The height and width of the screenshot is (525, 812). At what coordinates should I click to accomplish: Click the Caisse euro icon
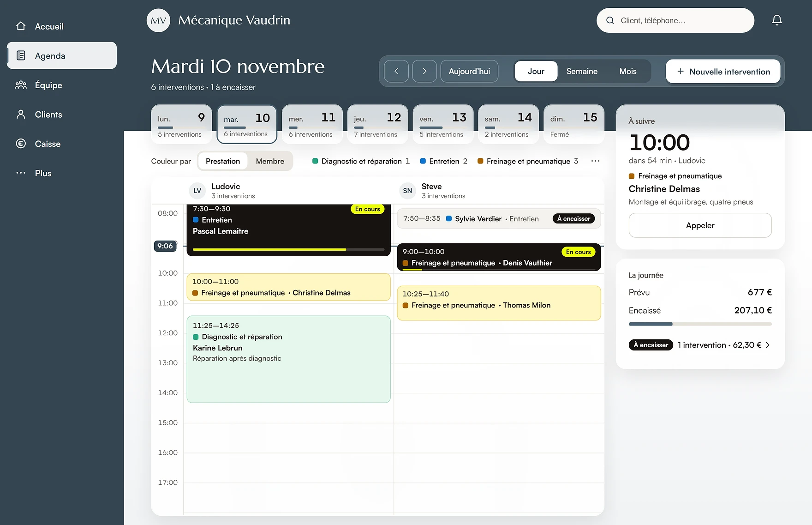[x=21, y=144]
